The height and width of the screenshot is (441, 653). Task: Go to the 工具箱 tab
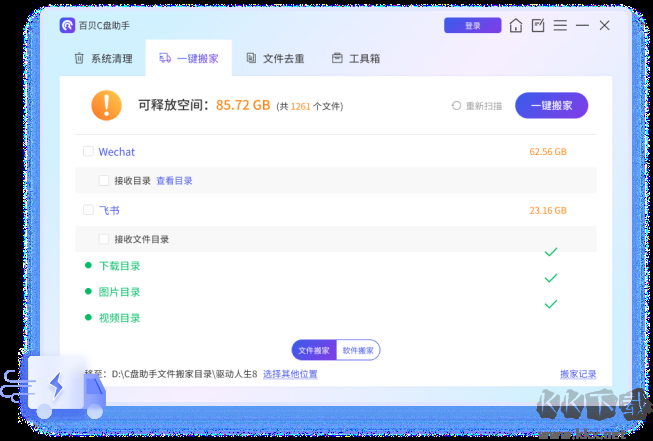(x=356, y=59)
